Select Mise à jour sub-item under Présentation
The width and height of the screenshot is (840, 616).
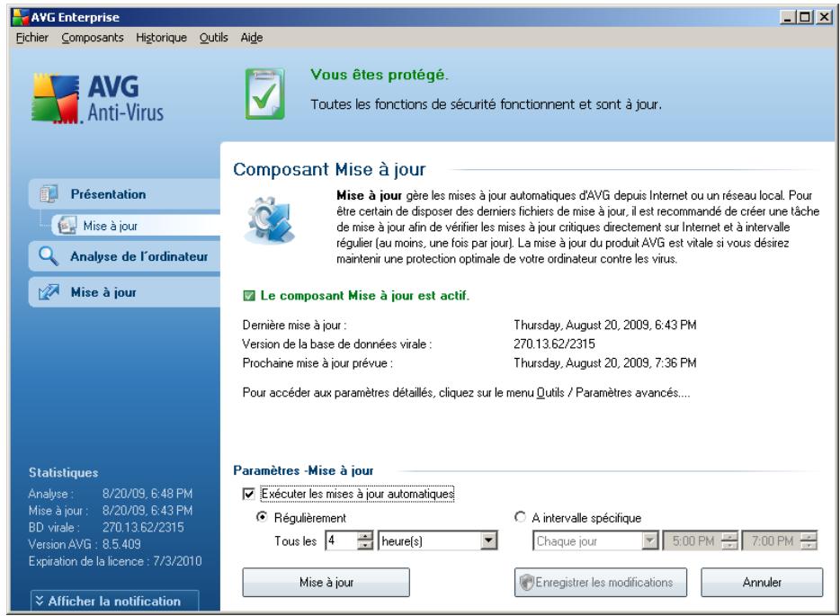pyautogui.click(x=136, y=226)
